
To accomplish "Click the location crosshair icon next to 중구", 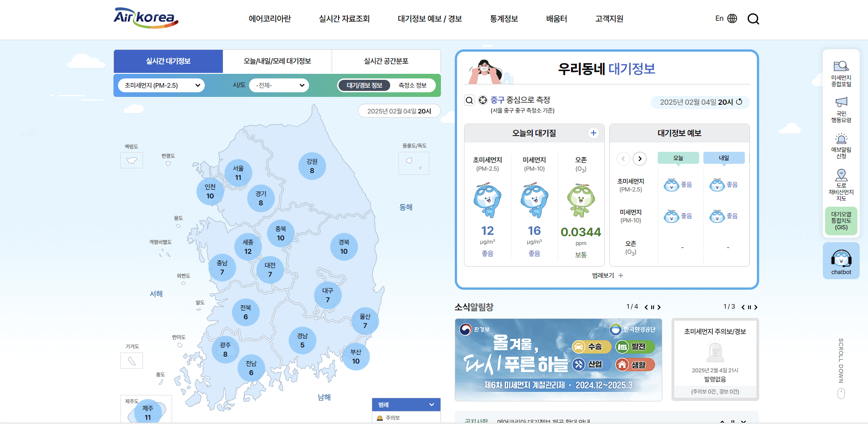I will coord(482,100).
